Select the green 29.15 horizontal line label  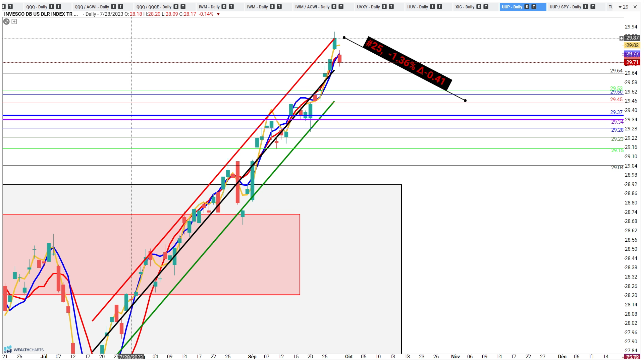pos(617,150)
